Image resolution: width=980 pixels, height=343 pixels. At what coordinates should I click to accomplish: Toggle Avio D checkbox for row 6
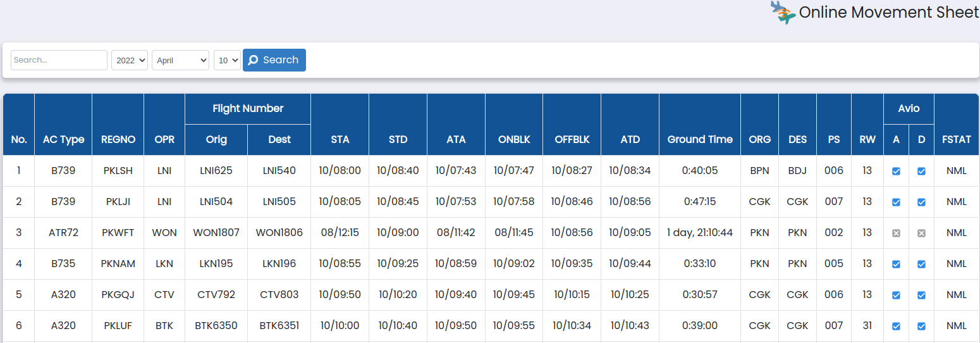click(x=921, y=326)
